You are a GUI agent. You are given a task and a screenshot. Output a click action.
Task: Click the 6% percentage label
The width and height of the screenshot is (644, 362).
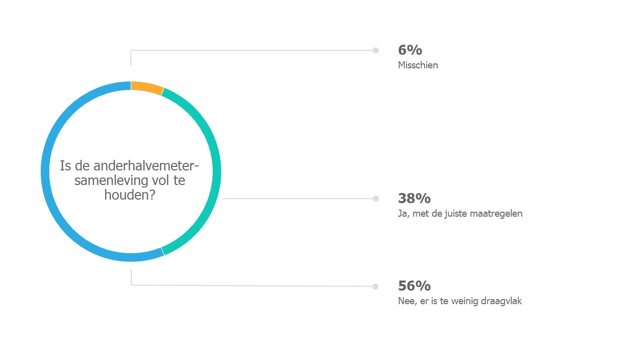pos(410,50)
